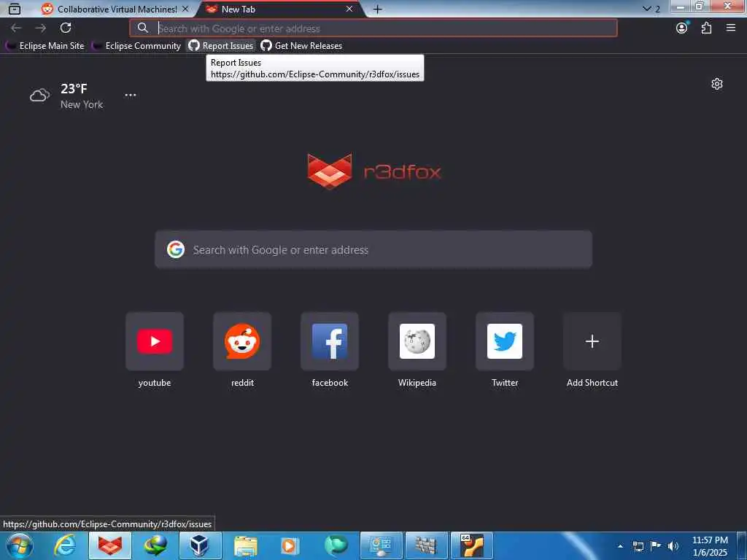Open Windows Media Player taskbar icon
The width and height of the screenshot is (747, 560).
[290, 545]
